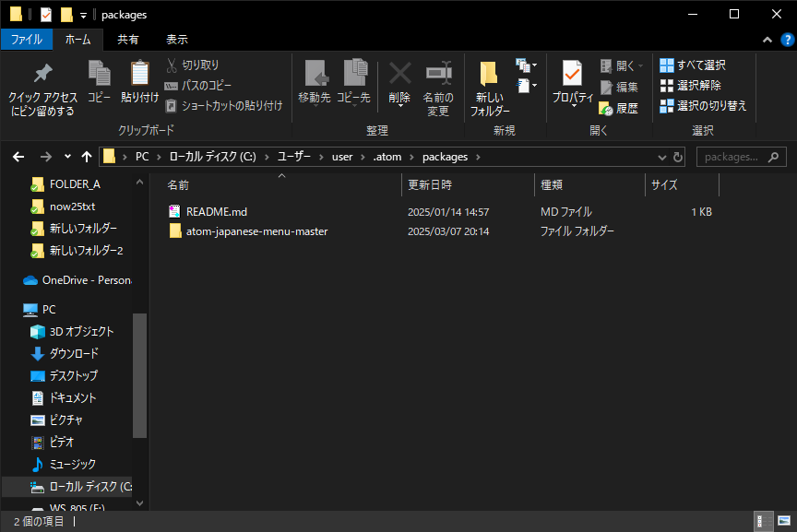Open the New Item dropdown icon
797x532 pixels.
(526, 65)
